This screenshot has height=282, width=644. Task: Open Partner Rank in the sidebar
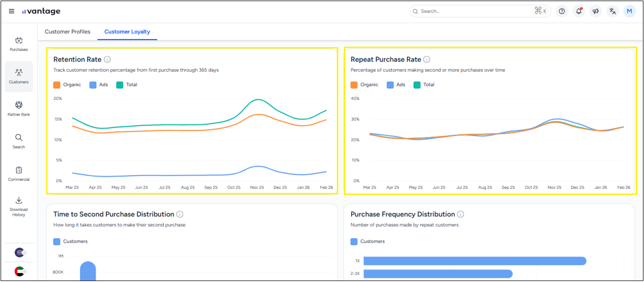19,108
